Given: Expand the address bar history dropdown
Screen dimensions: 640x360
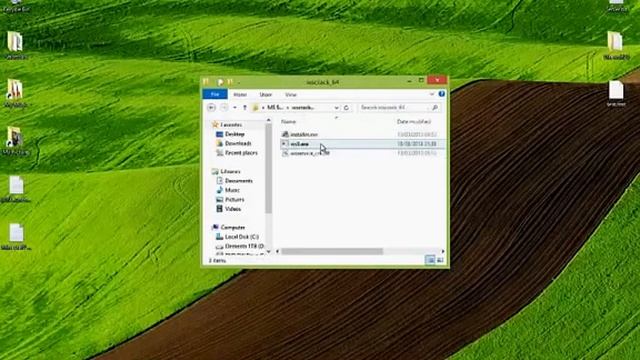Looking at the screenshot, I should [x=336, y=108].
